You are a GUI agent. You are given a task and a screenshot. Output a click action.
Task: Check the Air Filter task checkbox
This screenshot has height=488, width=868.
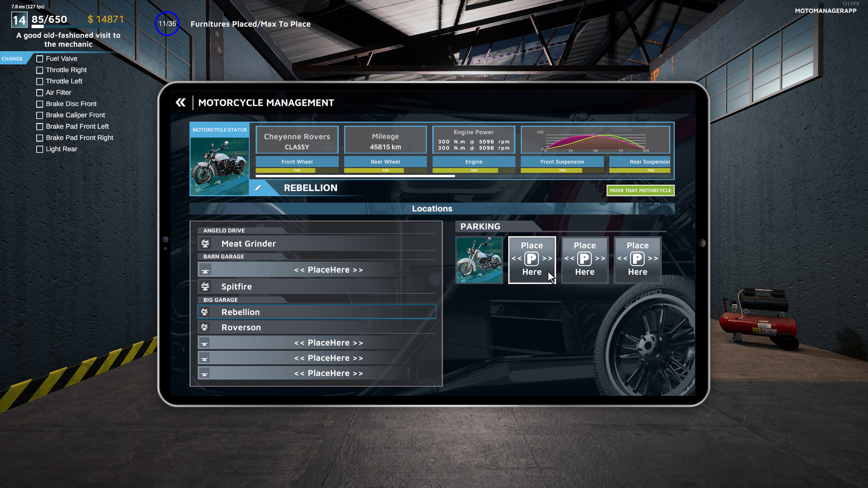click(40, 93)
